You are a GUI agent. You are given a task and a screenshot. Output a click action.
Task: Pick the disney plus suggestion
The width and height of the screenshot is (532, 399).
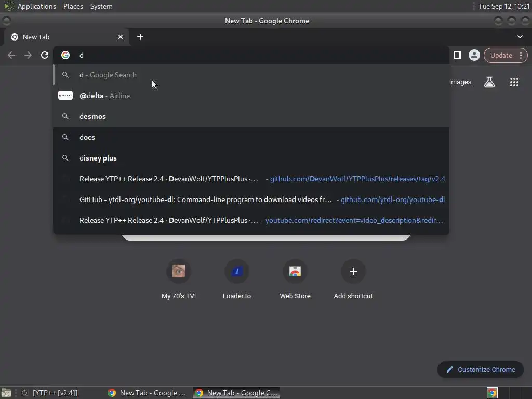[251, 158]
